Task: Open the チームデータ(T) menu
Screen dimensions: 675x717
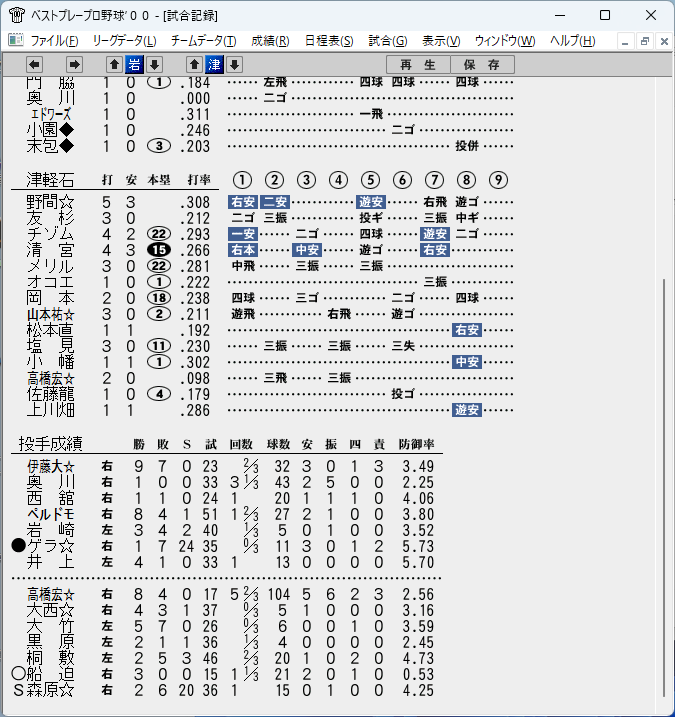Action: click(204, 41)
